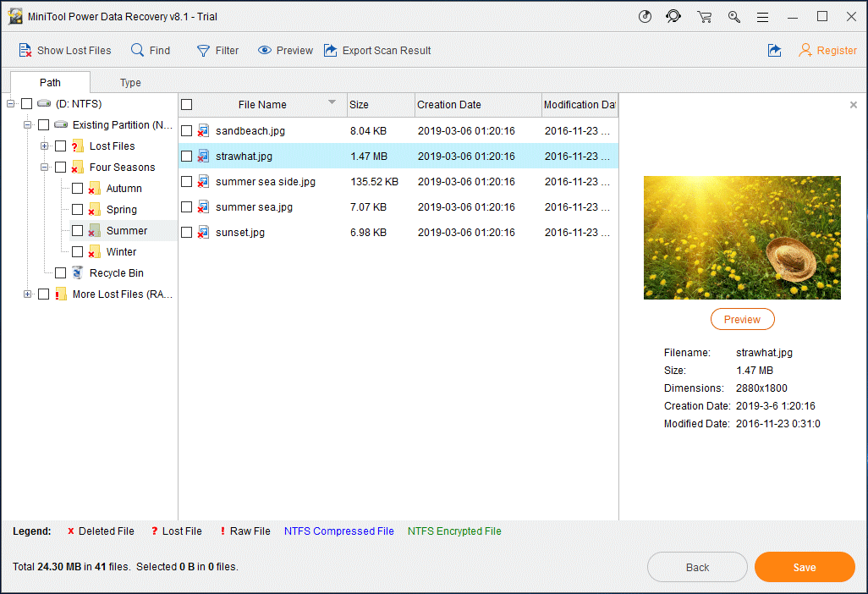Image resolution: width=868 pixels, height=594 pixels.
Task: Check the sunset.jpg checkbox
Action: coord(187,233)
